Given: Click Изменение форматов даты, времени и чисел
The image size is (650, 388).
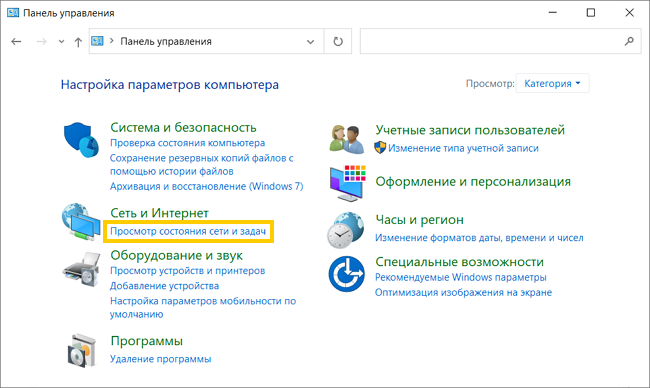Looking at the screenshot, I should 479,238.
